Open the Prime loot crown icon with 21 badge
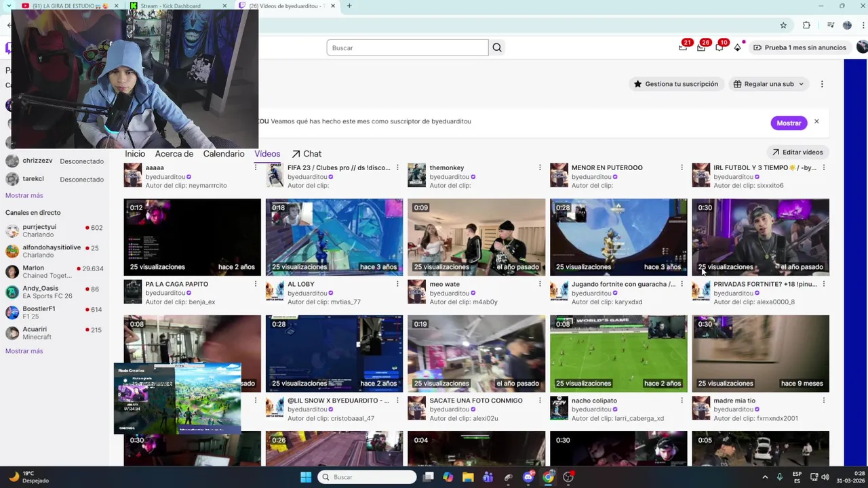This screenshot has height=488, width=868. coord(684,47)
